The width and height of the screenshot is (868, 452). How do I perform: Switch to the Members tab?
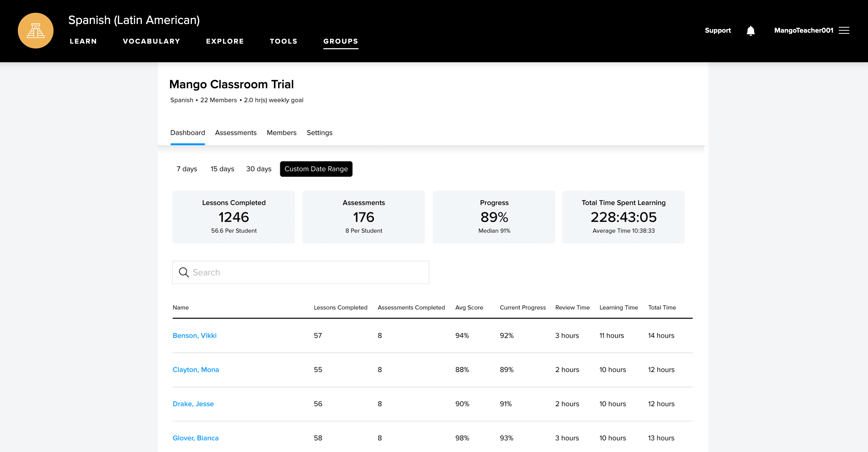pos(281,133)
